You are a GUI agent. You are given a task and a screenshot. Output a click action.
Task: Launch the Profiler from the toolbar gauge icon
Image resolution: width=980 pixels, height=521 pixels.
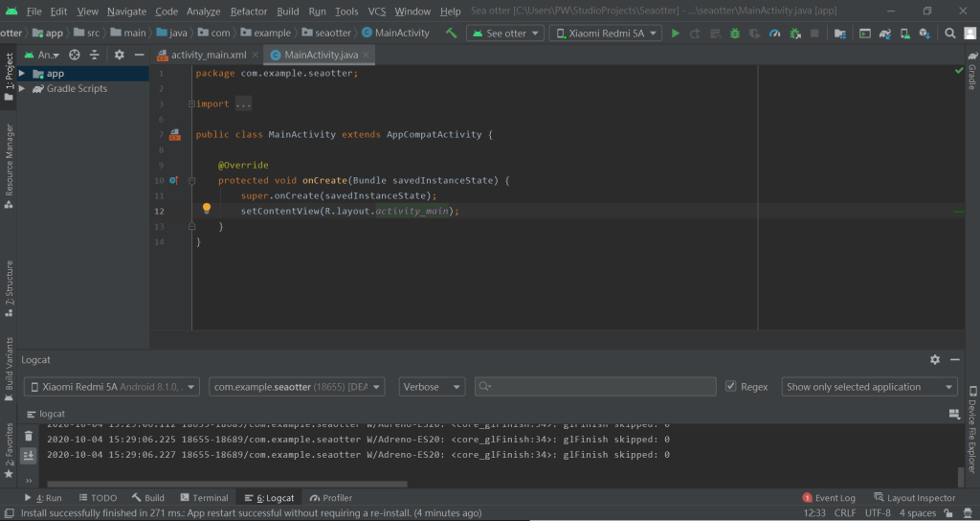pos(775,34)
